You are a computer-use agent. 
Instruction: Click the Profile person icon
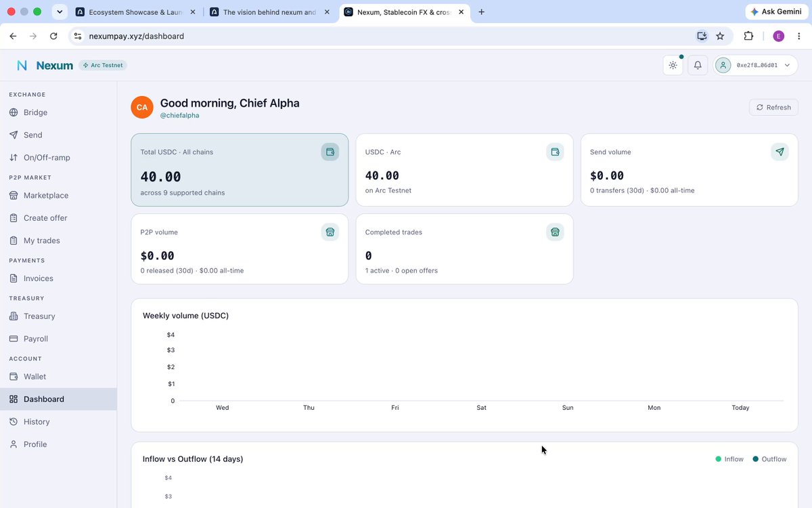14,444
